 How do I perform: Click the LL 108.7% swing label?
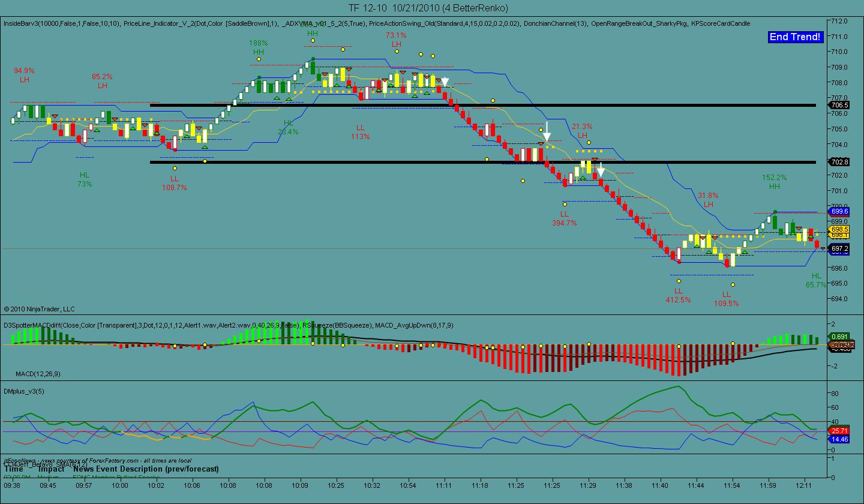point(174,183)
